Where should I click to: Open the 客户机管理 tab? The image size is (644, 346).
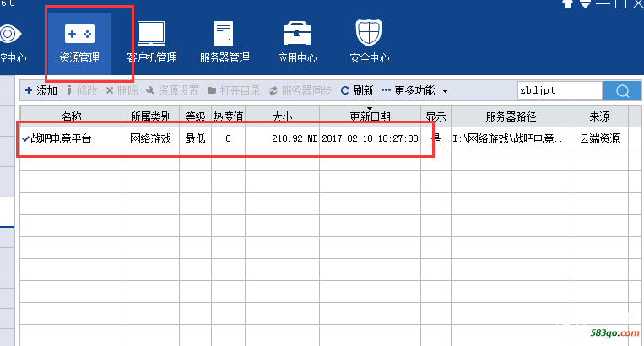pos(152,43)
